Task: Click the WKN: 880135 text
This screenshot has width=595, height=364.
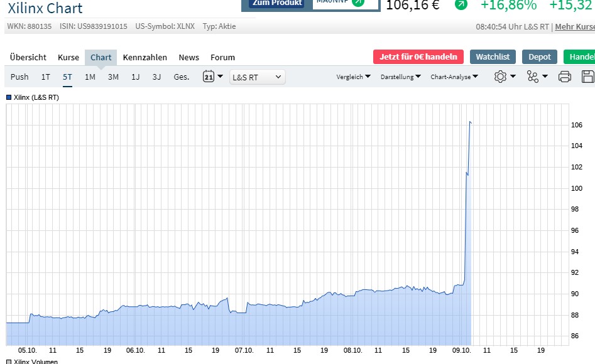Action: click(30, 26)
